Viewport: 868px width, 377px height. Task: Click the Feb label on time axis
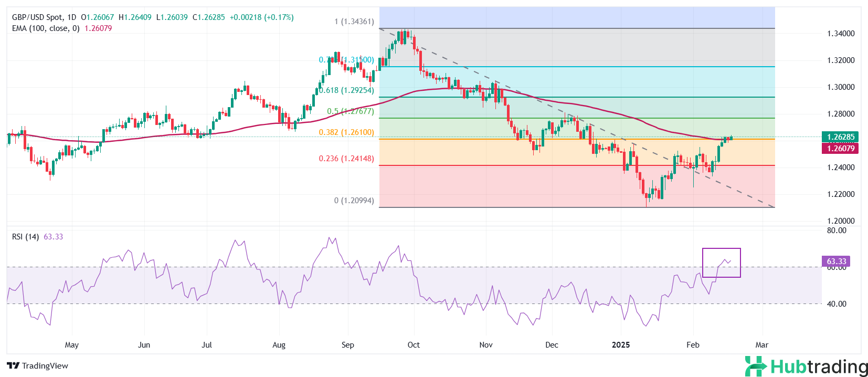(693, 345)
